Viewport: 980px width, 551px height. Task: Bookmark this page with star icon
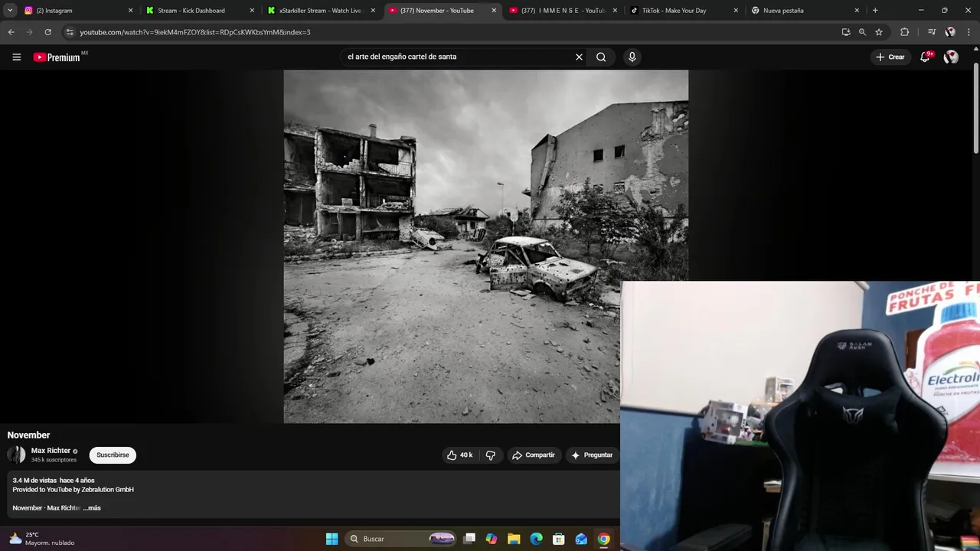879,32
